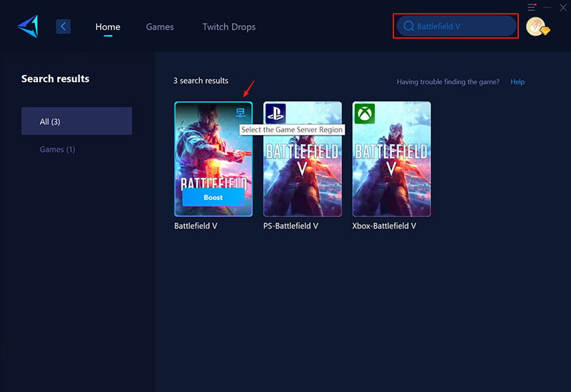
Task: Open the Home tab
Action: pos(108,27)
